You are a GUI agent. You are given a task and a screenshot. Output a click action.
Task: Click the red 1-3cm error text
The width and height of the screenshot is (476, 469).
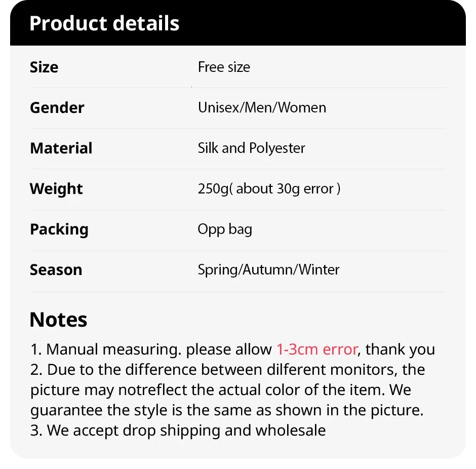click(x=317, y=349)
